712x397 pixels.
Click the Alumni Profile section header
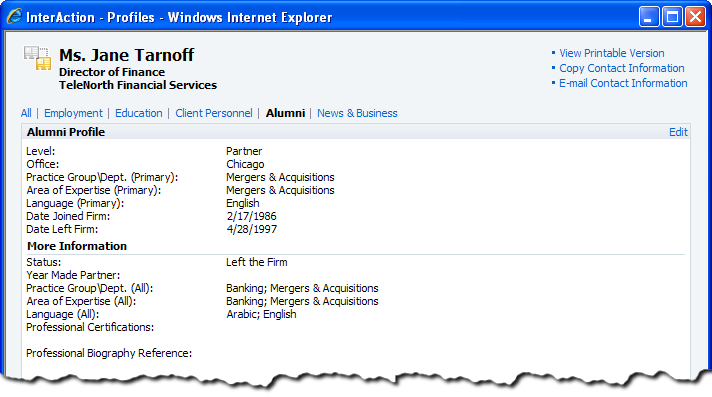(x=66, y=132)
